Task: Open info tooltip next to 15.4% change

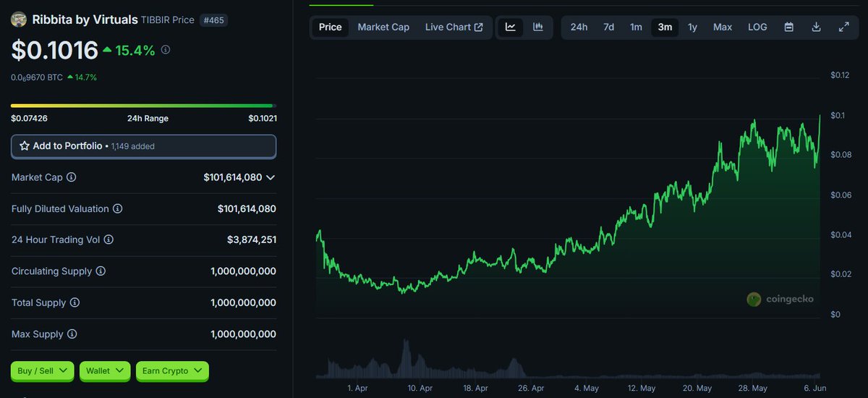Action: (166, 50)
